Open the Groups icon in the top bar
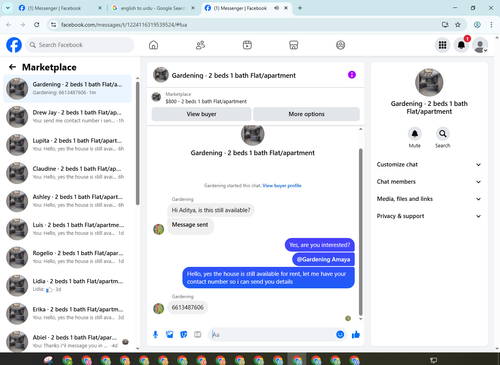Image resolution: width=500 pixels, height=365 pixels. (340, 45)
